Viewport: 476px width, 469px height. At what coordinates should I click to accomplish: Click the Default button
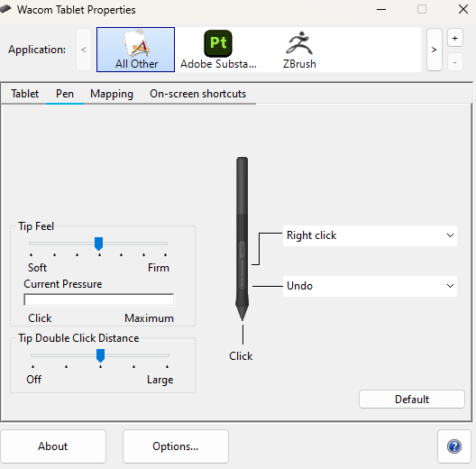pyautogui.click(x=412, y=400)
